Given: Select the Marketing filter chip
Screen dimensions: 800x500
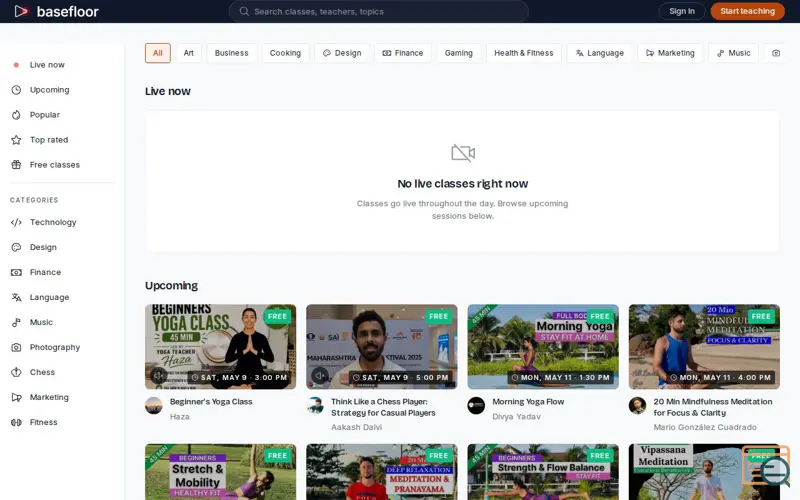Looking at the screenshot, I should (x=670, y=53).
